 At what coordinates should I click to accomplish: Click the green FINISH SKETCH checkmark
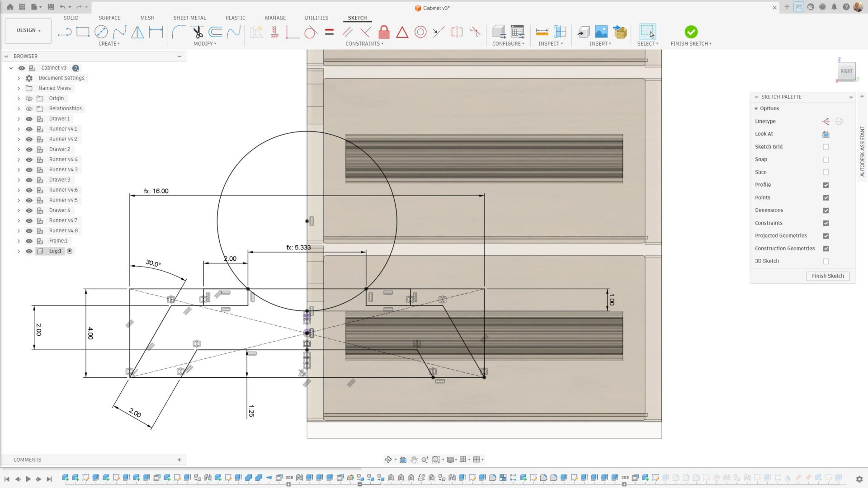point(691,32)
